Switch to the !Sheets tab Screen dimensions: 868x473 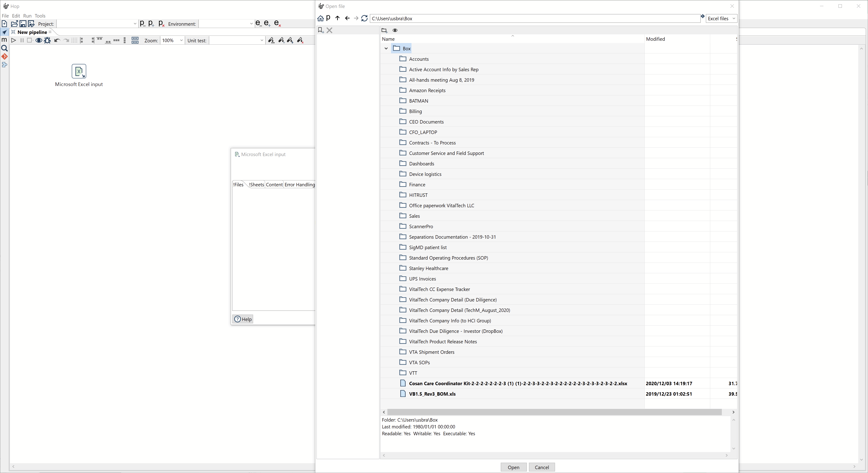[x=256, y=185]
